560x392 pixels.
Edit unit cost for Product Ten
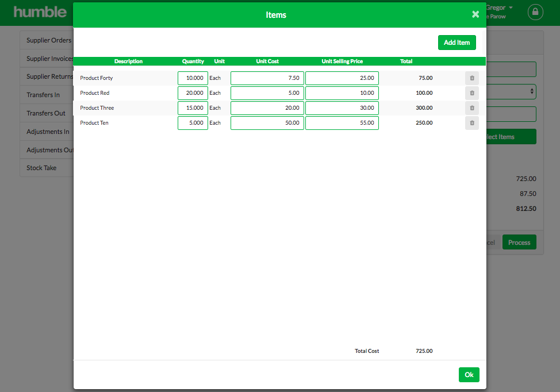click(x=267, y=123)
